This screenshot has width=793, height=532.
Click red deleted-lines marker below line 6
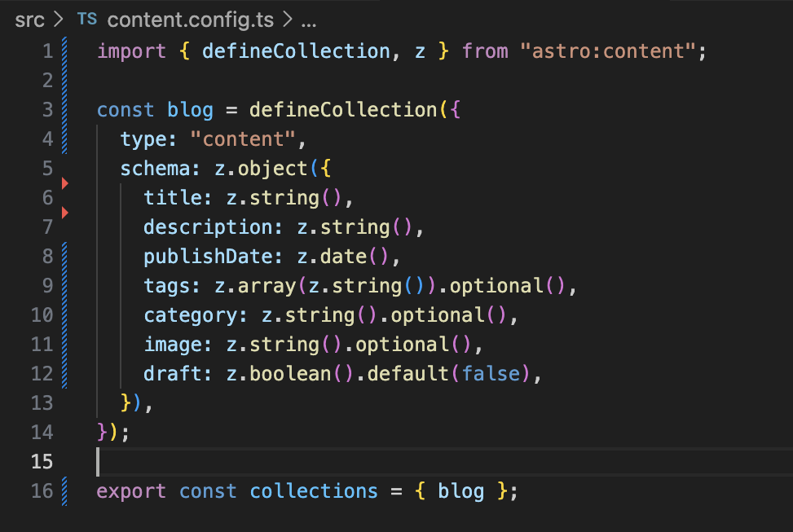point(65,213)
